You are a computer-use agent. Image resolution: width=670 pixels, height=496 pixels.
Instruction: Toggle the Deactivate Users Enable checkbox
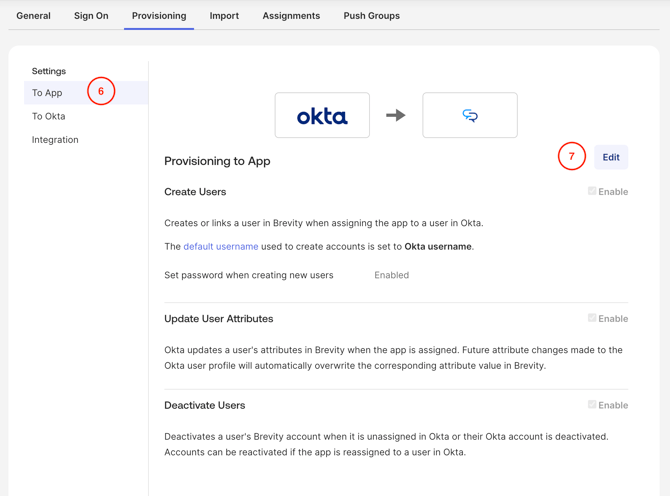pyautogui.click(x=592, y=405)
